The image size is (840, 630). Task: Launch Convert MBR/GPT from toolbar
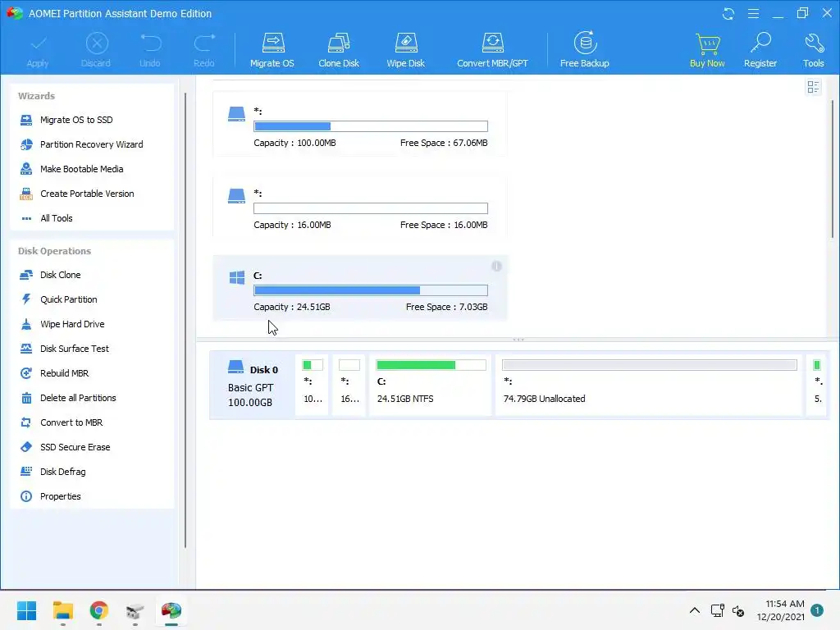[492, 50]
